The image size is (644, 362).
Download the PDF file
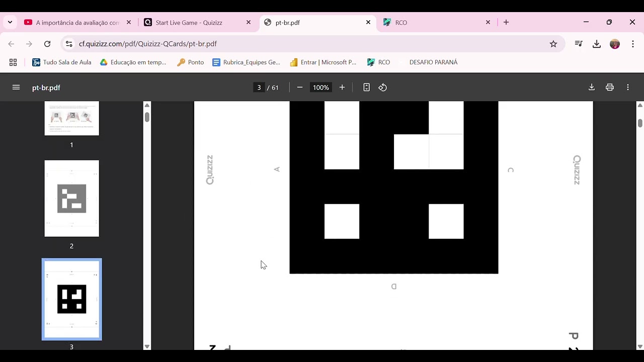pyautogui.click(x=592, y=87)
